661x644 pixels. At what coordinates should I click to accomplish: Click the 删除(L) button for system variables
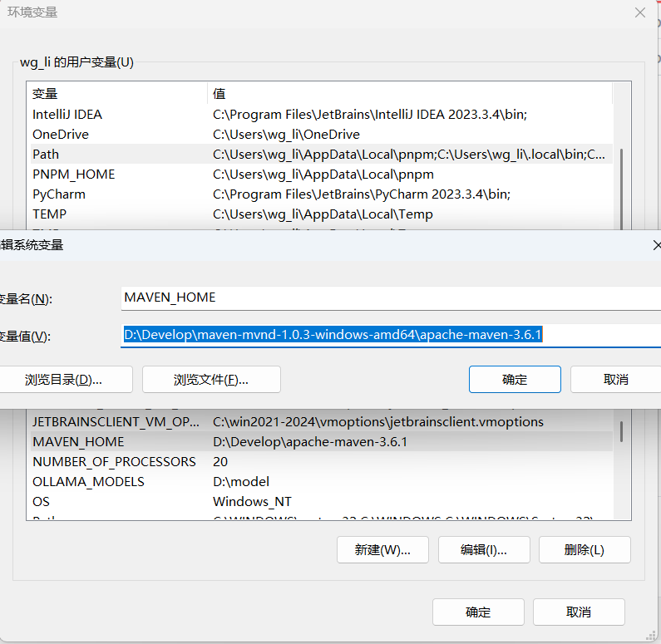pos(585,550)
